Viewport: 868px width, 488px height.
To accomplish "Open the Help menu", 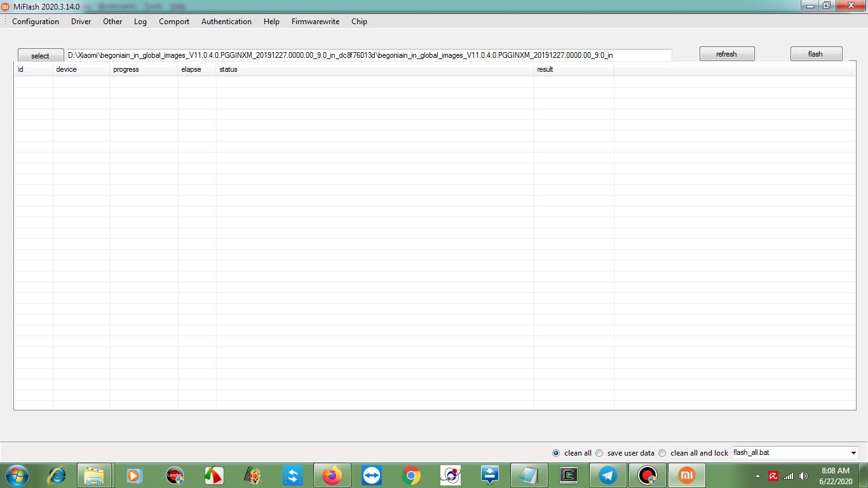I will click(x=271, y=22).
